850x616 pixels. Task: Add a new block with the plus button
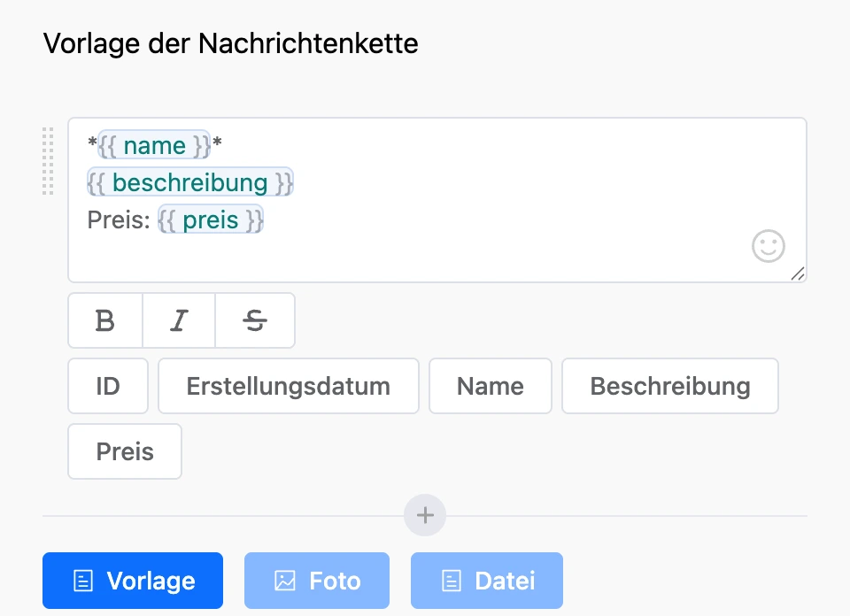coord(425,515)
